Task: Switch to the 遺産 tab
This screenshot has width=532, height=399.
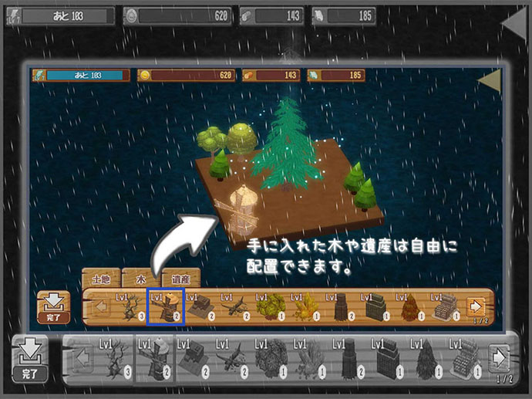Action: [180, 279]
